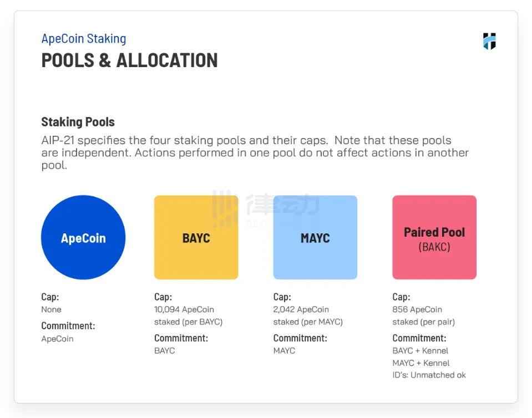Click "2,042 ApeCoin" cap text
The width and height of the screenshot is (532, 418).
(301, 309)
